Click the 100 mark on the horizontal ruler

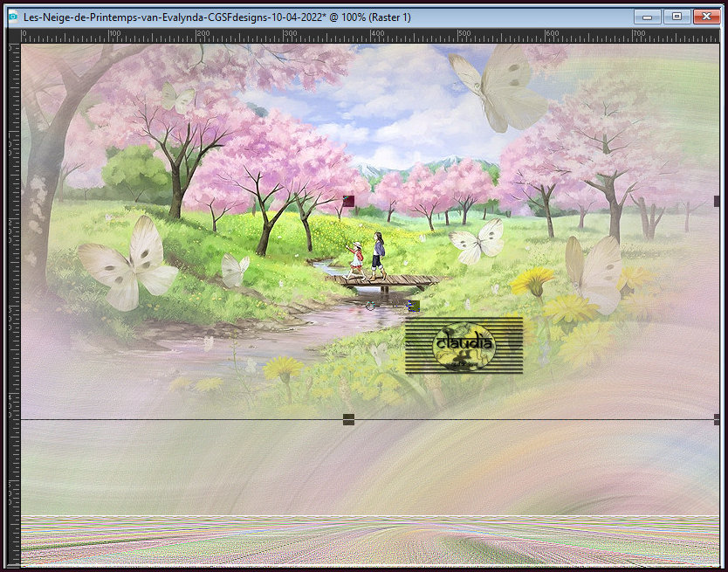pos(114,33)
